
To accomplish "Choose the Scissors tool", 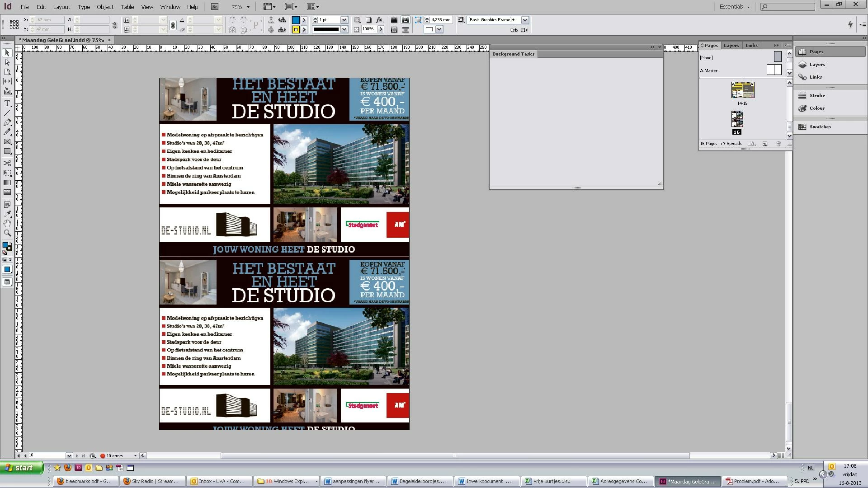I will click(x=7, y=163).
